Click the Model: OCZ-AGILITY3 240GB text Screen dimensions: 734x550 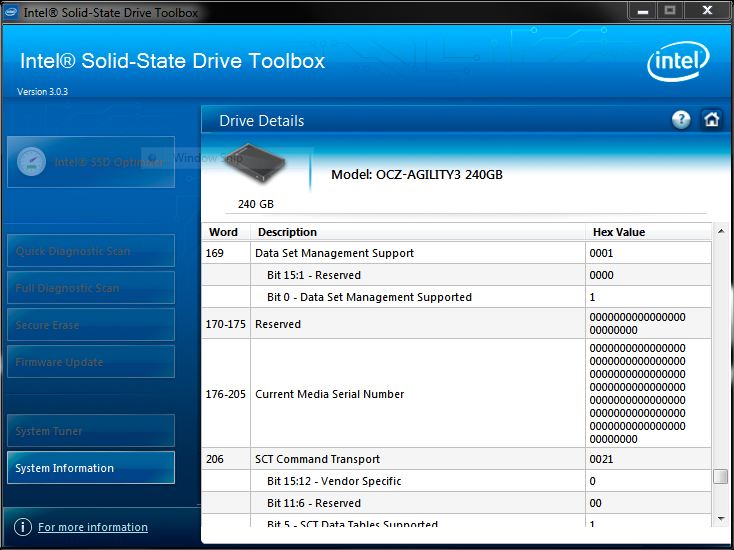[417, 175]
